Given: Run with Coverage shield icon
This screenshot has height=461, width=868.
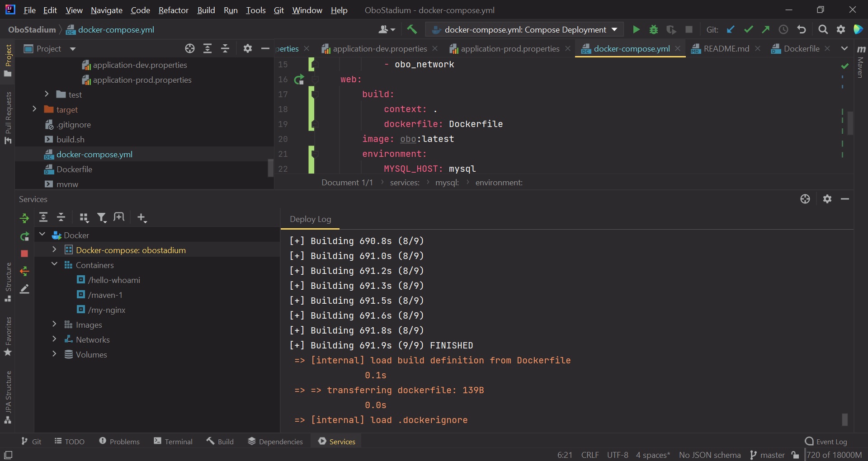Looking at the screenshot, I should [x=671, y=29].
